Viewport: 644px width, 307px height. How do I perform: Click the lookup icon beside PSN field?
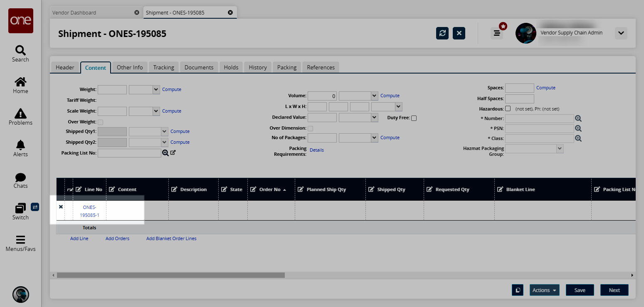578,128
